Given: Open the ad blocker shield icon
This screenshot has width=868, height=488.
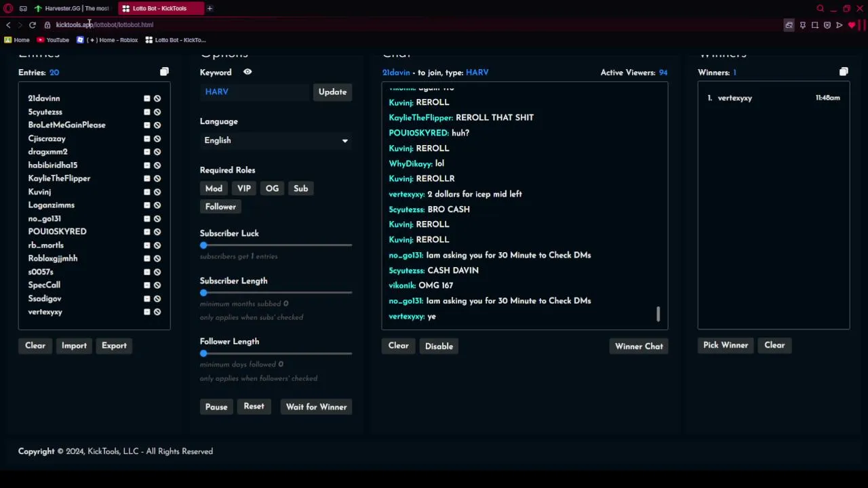Looking at the screenshot, I should point(827,25).
